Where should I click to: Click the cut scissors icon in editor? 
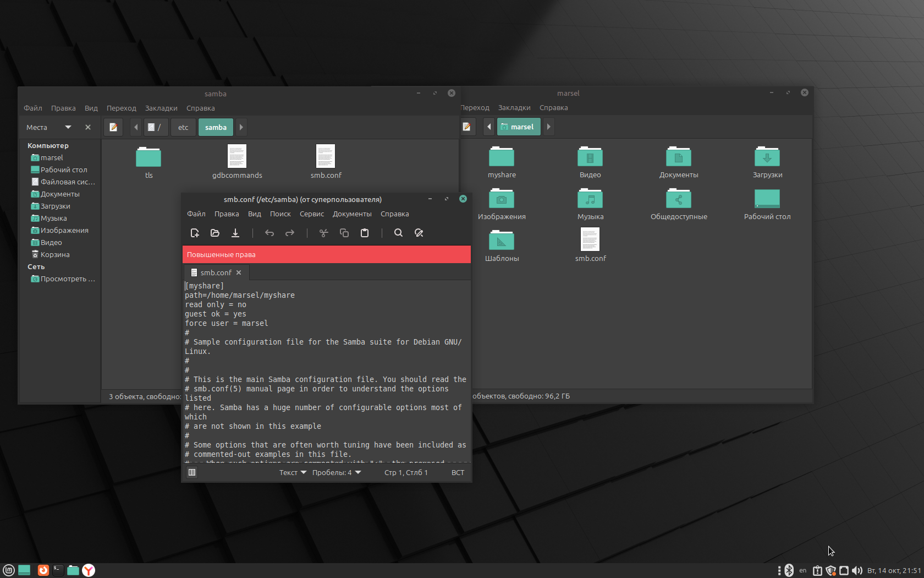(324, 233)
